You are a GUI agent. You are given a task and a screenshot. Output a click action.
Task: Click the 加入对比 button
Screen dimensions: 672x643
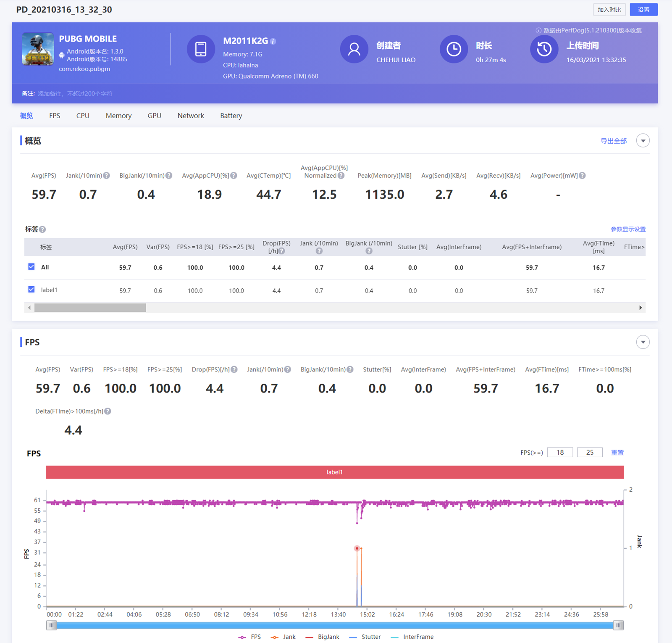pos(609,10)
